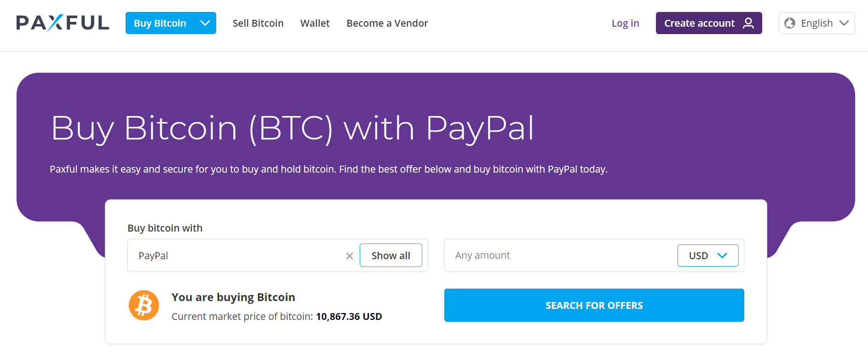Screen dimensions: 868x354
Task: Click the Log in link
Action: [x=626, y=23]
